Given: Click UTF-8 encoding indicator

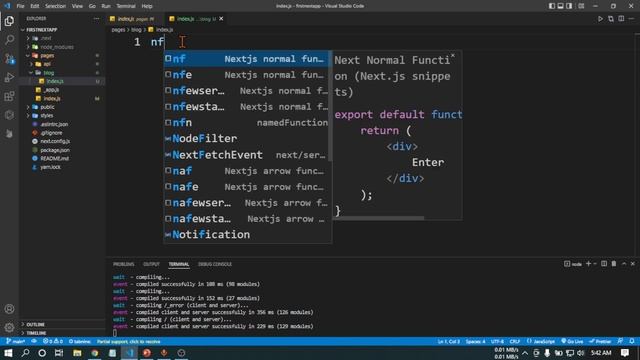Looking at the screenshot, I should point(497,341).
